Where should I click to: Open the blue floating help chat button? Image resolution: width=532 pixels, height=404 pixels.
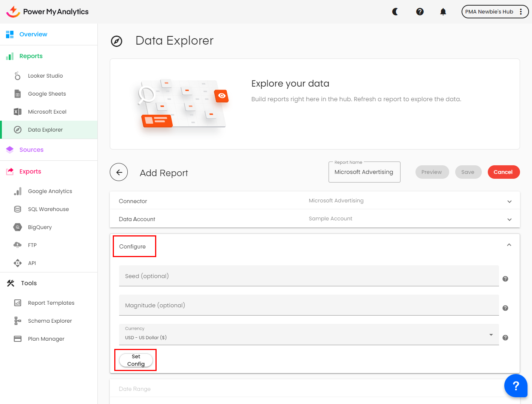tap(516, 386)
